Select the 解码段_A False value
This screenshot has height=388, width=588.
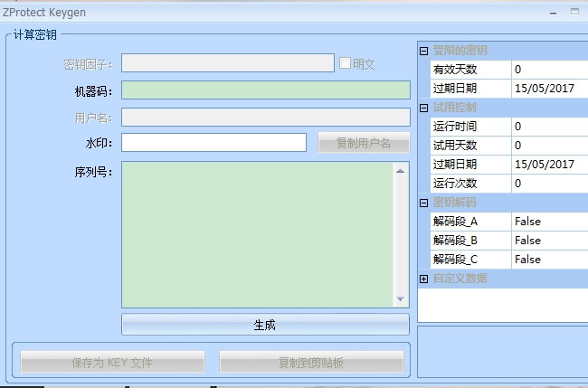point(550,222)
